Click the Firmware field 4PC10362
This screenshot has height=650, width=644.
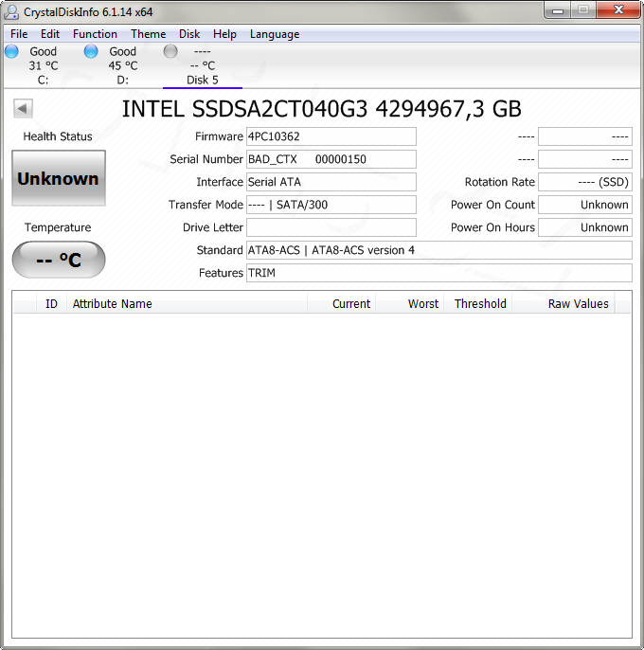point(331,136)
